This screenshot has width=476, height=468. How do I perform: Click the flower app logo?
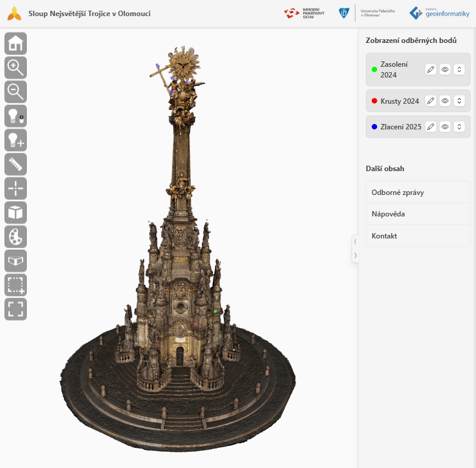(x=14, y=14)
